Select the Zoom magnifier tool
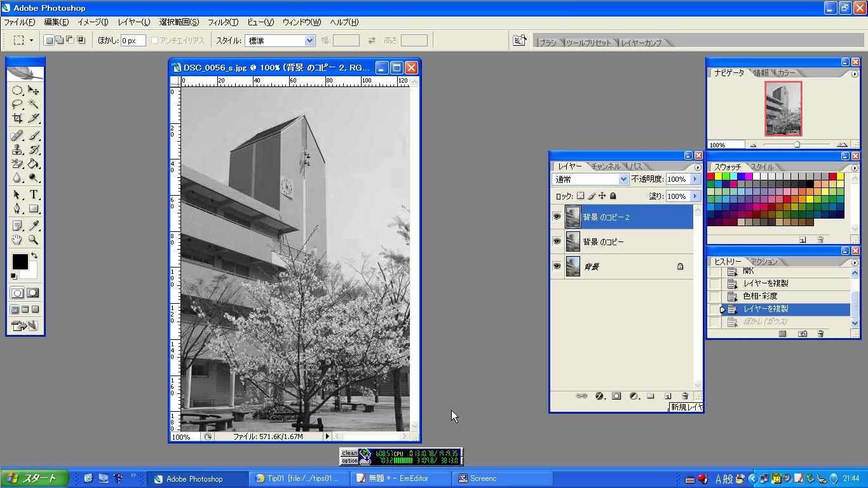 (x=34, y=240)
